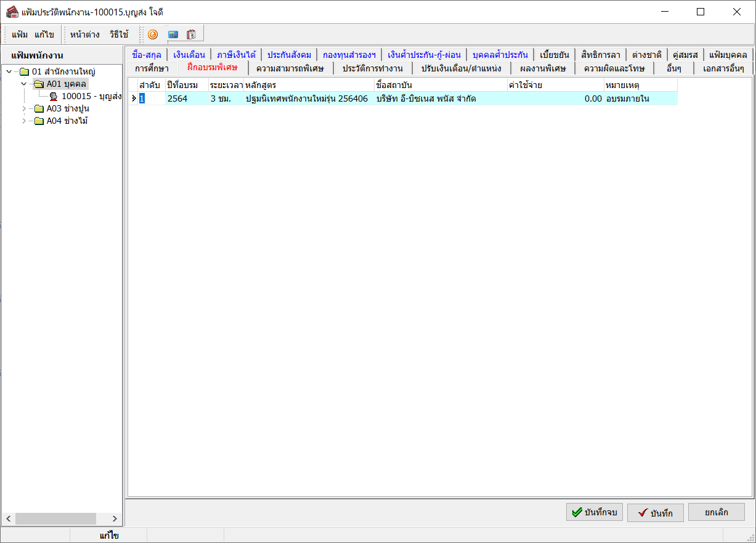Click the tree panel horizontal scrollbar thumb
Screen dimensions: 756x543
coord(55,519)
